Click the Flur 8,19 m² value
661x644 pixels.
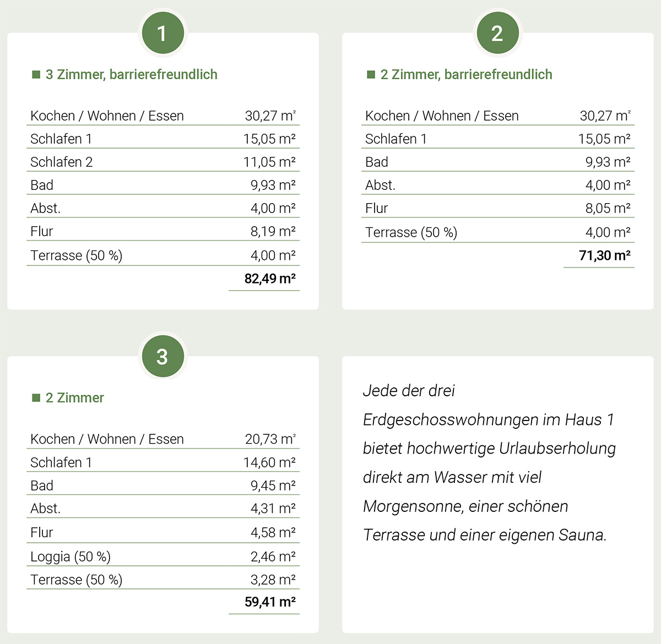coord(273,231)
